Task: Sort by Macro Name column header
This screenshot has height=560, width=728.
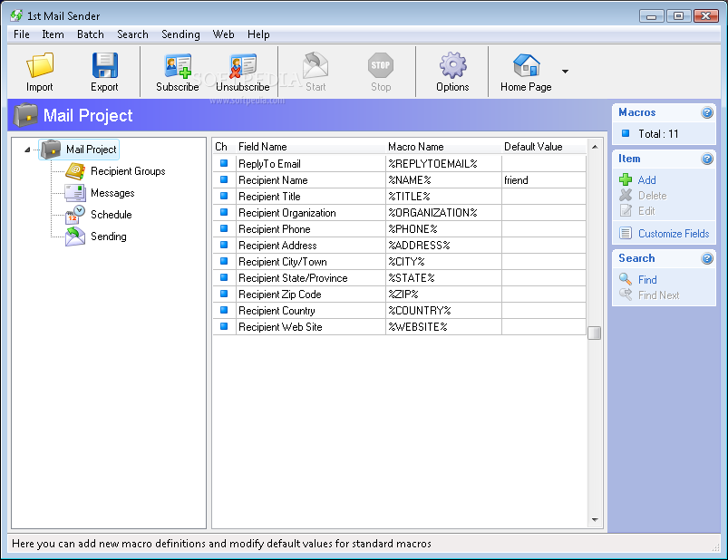Action: point(443,147)
